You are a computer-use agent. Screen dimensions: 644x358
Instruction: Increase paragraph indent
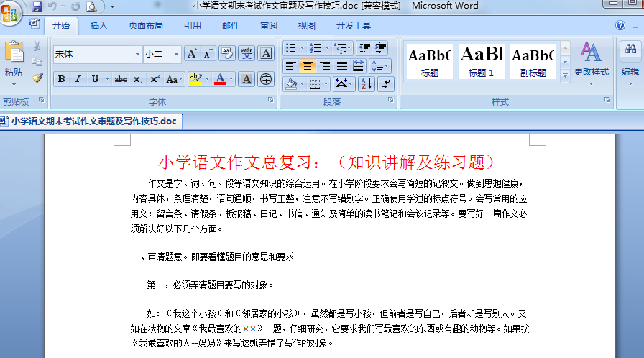coord(380,48)
